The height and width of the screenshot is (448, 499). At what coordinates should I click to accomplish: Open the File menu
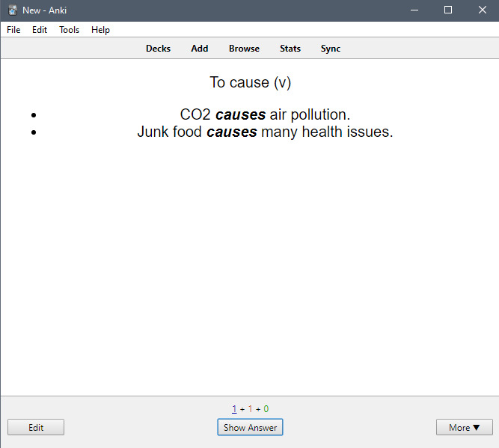(x=13, y=30)
